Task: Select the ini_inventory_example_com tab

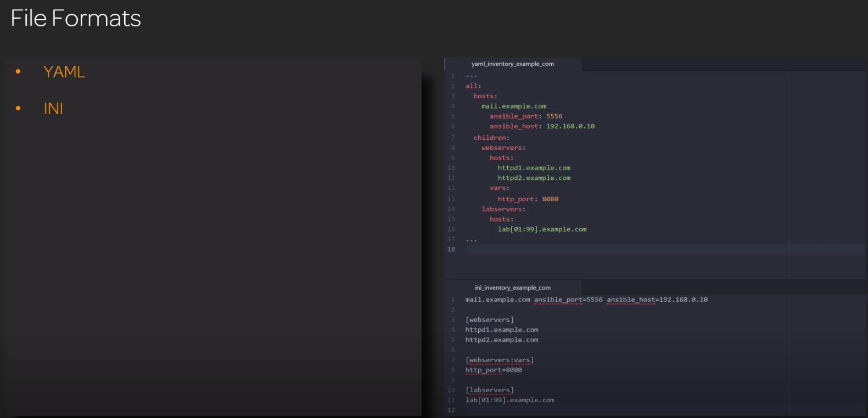Action: click(x=512, y=288)
